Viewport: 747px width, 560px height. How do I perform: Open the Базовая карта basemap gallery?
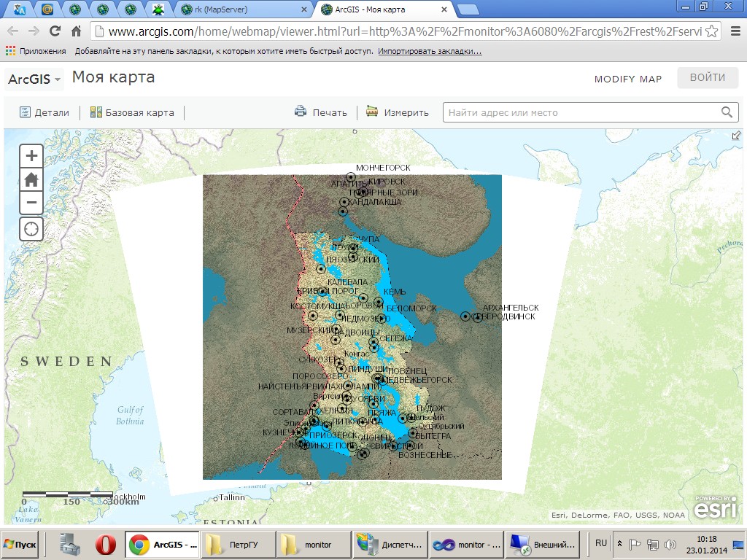[x=132, y=113]
